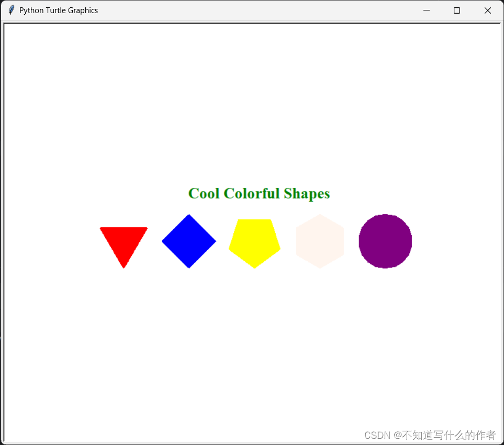This screenshot has width=504, height=445.
Task: Click the yellow pentagon shape
Action: click(254, 243)
